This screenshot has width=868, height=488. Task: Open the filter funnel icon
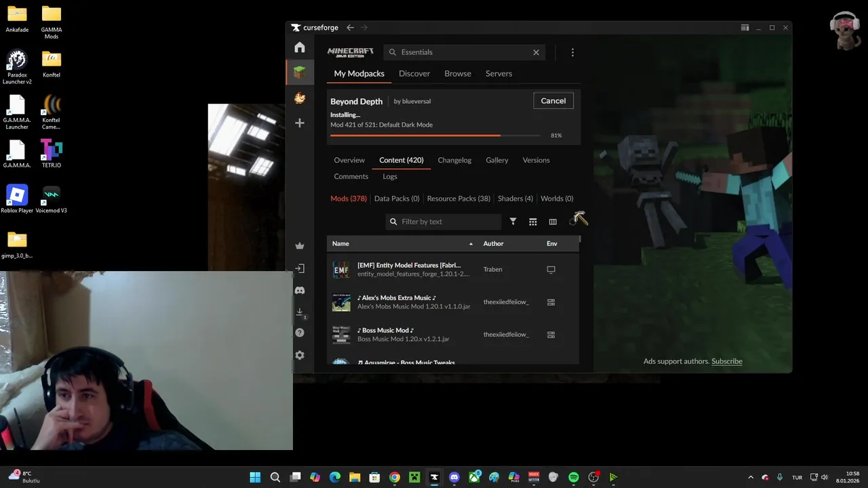pyautogui.click(x=513, y=222)
